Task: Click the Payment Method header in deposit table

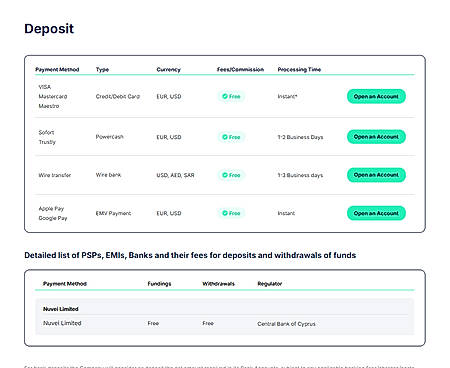Action: (57, 69)
